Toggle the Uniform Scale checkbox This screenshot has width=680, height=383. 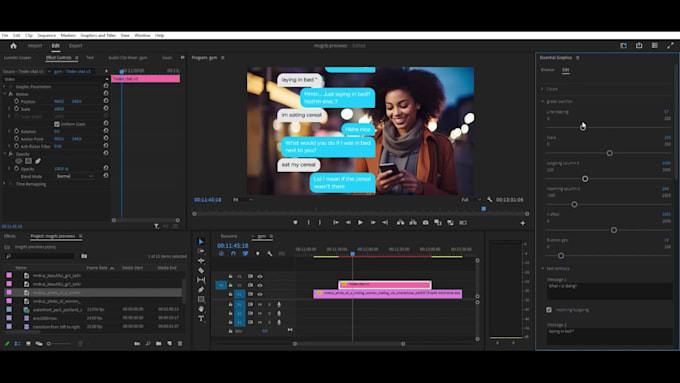pos(57,124)
